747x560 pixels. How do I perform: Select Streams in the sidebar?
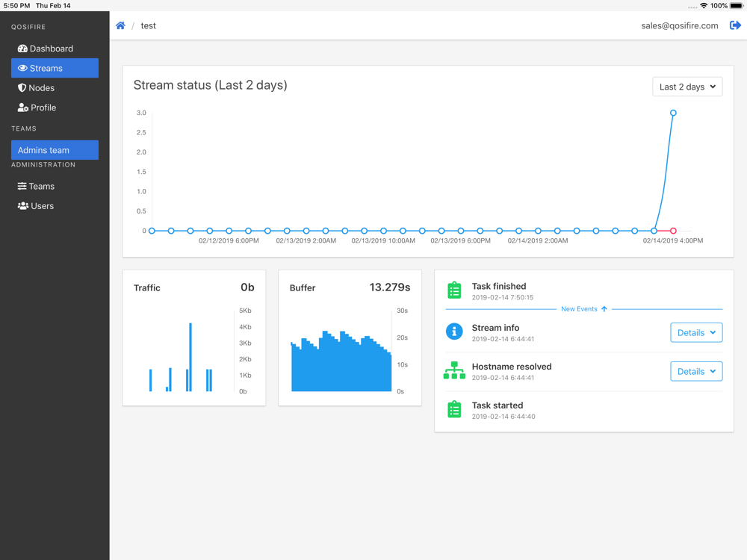point(55,68)
